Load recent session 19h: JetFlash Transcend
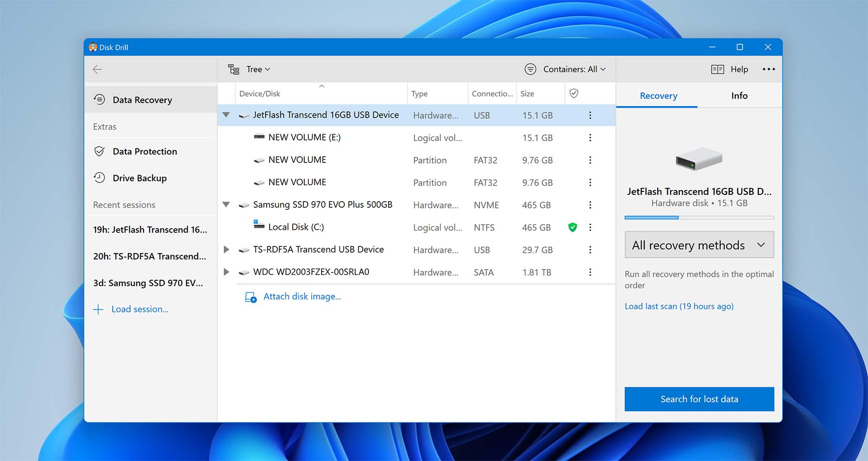This screenshot has width=868, height=461. (150, 230)
